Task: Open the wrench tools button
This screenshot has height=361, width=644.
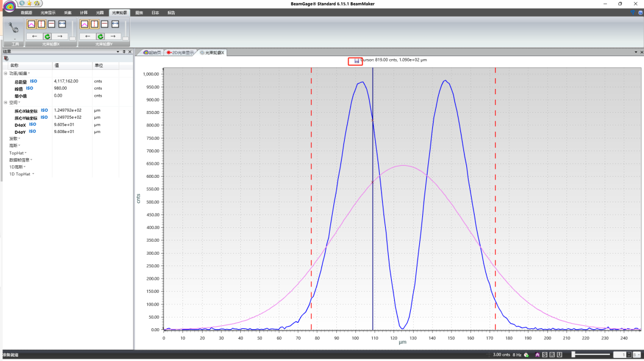Action: pyautogui.click(x=15, y=27)
